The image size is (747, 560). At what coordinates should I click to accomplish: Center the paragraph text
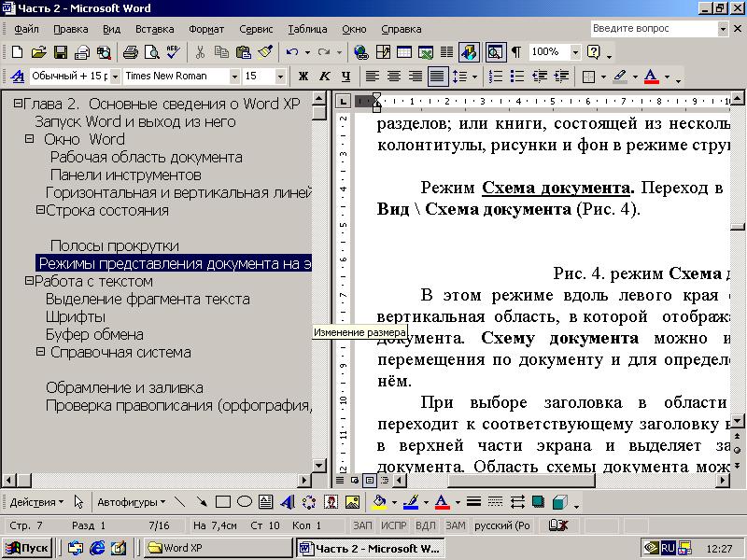393,77
